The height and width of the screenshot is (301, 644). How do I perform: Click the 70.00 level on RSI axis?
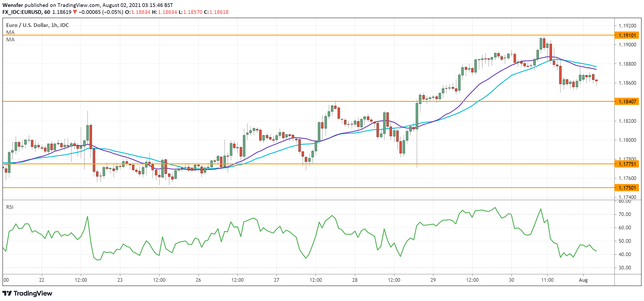pyautogui.click(x=625, y=214)
